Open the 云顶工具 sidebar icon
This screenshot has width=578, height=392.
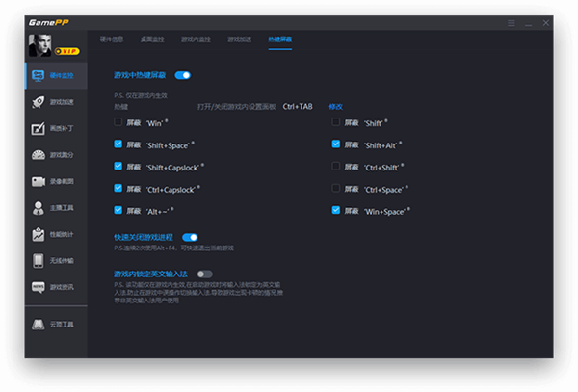[x=39, y=325]
